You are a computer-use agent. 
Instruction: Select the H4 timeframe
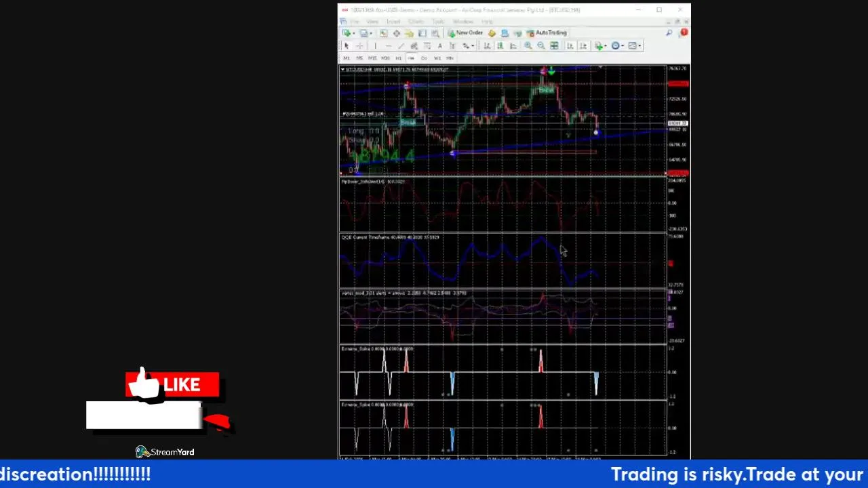[411, 58]
